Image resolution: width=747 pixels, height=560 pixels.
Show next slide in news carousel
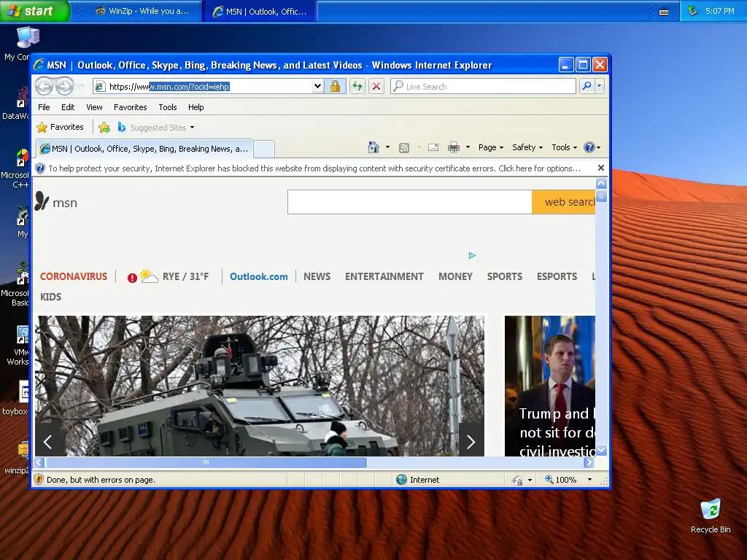coord(471,442)
